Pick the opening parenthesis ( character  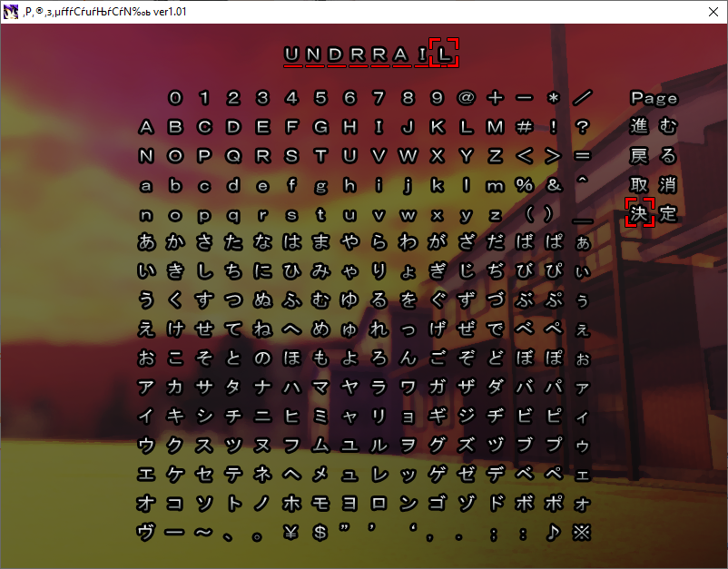[x=530, y=214]
